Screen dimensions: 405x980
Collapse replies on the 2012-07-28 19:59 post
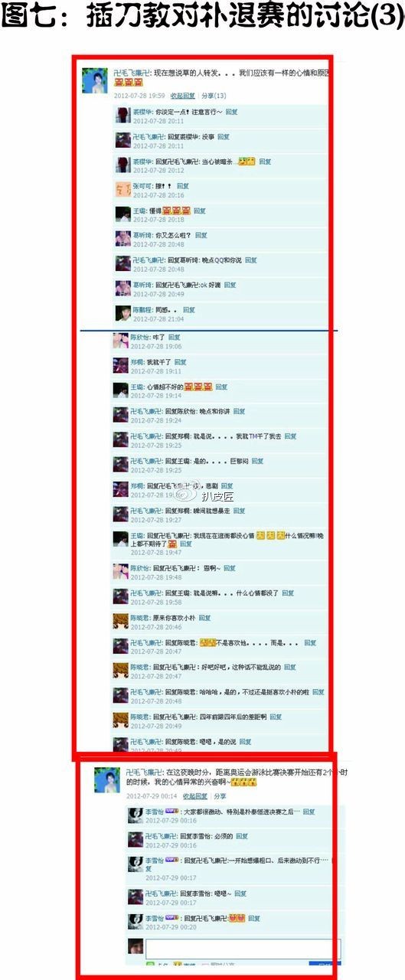point(181,96)
